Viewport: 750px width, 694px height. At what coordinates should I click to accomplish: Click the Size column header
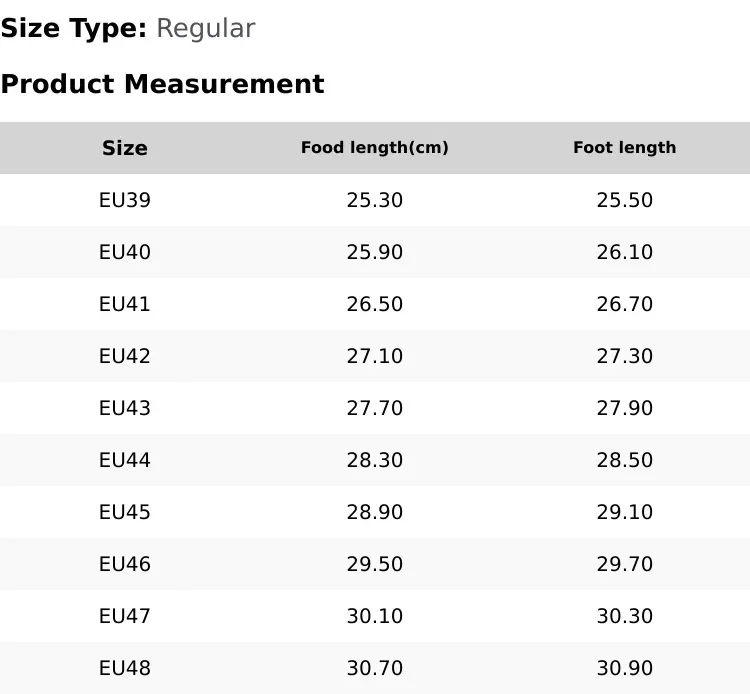pyautogui.click(x=125, y=148)
